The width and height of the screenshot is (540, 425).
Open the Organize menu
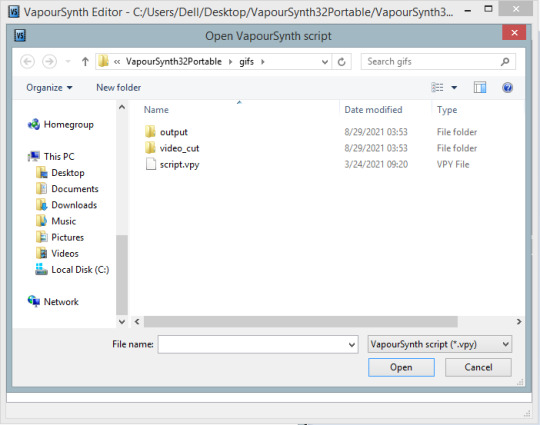point(49,87)
